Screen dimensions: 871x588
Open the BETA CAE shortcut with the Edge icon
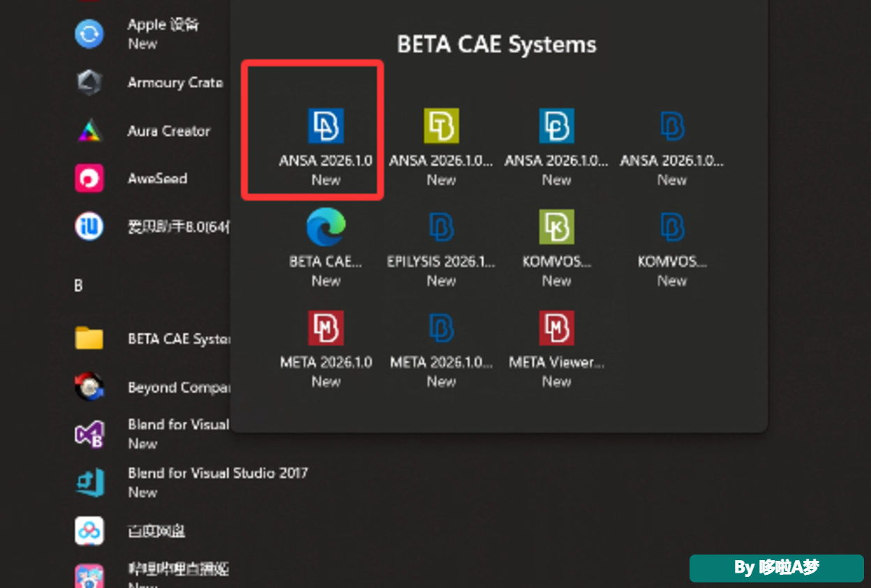(326, 248)
